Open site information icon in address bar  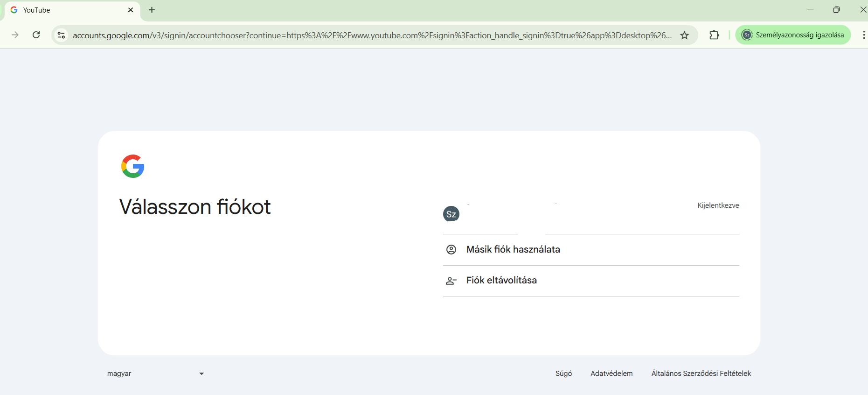[x=61, y=35]
